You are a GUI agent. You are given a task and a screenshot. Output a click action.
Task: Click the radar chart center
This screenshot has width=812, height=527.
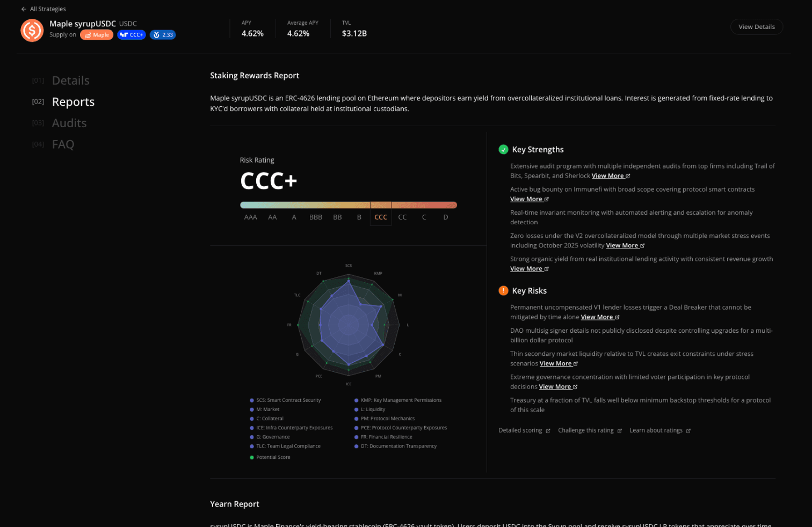(x=349, y=324)
